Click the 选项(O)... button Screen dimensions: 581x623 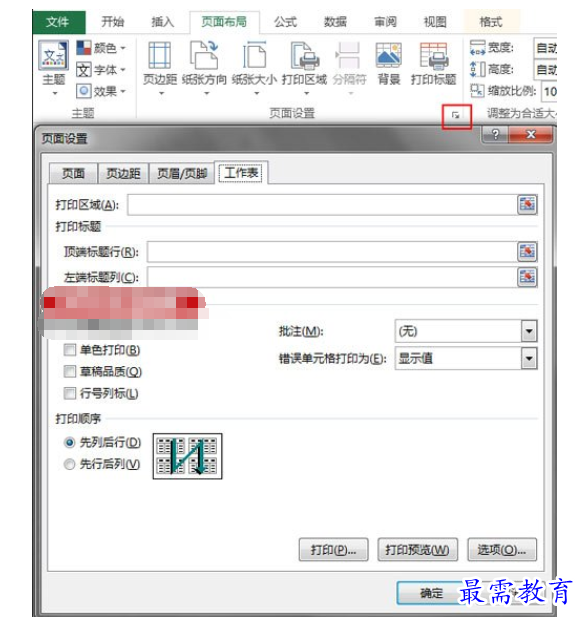[502, 550]
